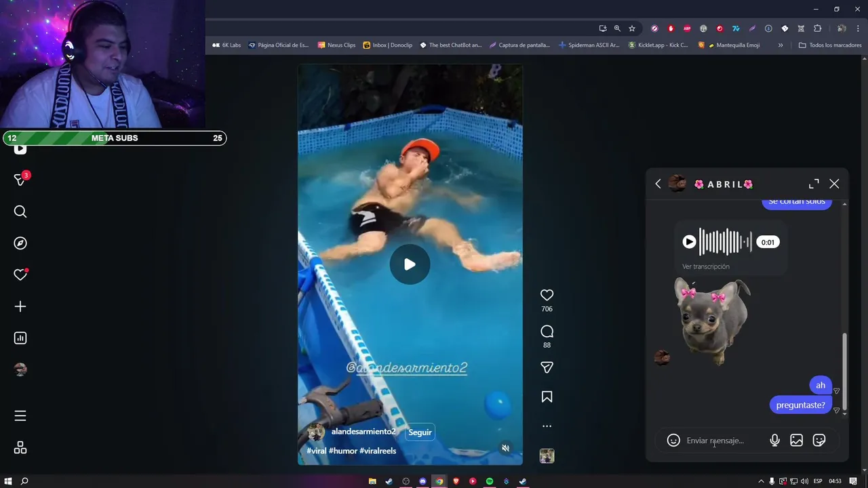Viewport: 868px width, 488px height.
Task: Open the reel's comments bubble
Action: pyautogui.click(x=547, y=331)
